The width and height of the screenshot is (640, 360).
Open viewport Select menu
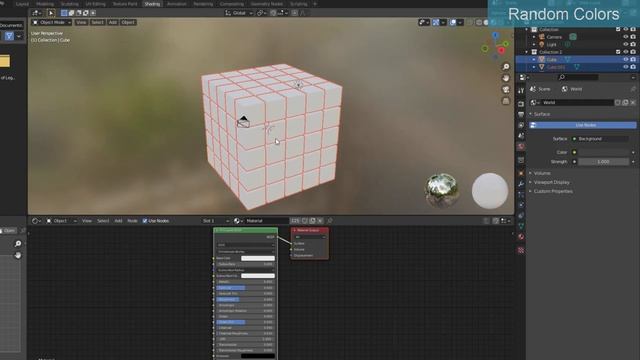coord(97,22)
